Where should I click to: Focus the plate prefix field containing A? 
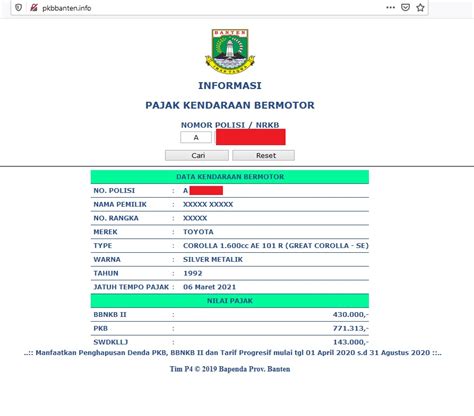tap(196, 137)
